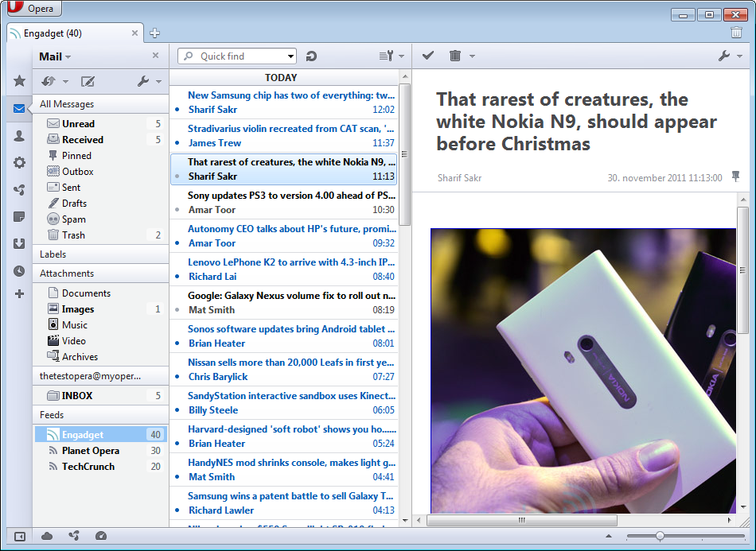Select the Planet Opera feed
Screen dimensions: 756x551
[x=100, y=451]
